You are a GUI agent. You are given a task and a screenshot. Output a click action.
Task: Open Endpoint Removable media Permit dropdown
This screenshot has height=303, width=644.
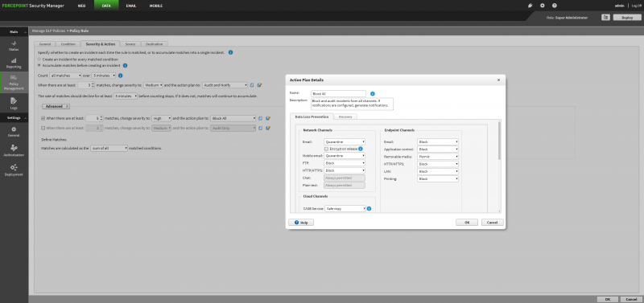[x=438, y=157]
